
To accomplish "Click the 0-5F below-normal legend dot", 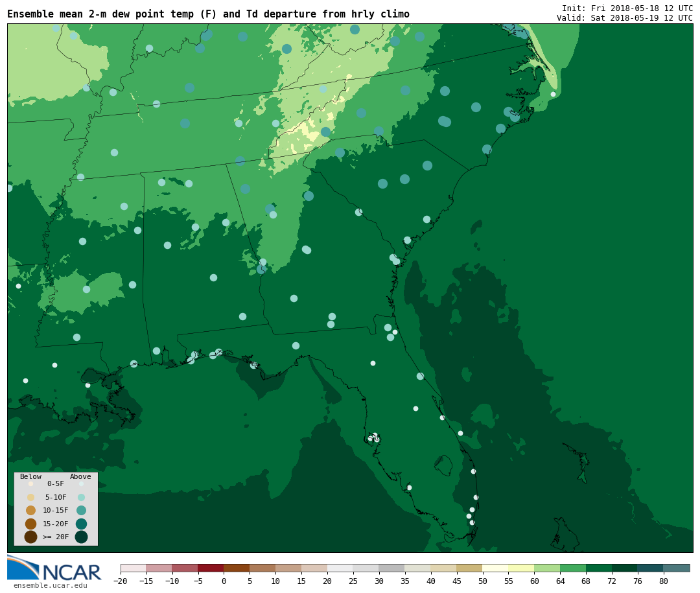I will point(31,483).
